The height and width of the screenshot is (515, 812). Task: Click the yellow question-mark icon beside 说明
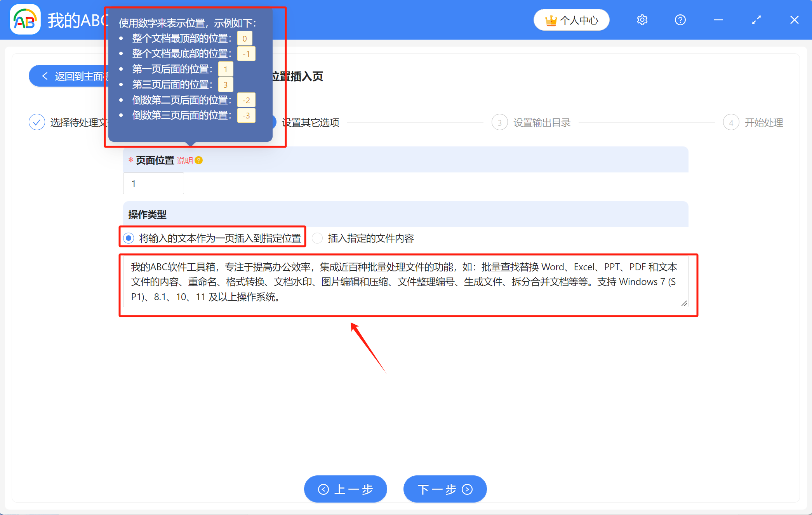199,160
